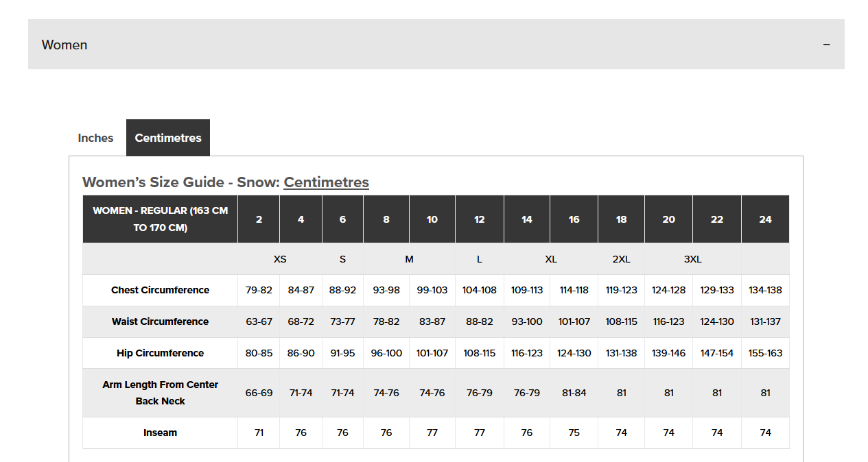Click the XS size label cell
Viewport: 868px width, 462px height.
tap(280, 259)
